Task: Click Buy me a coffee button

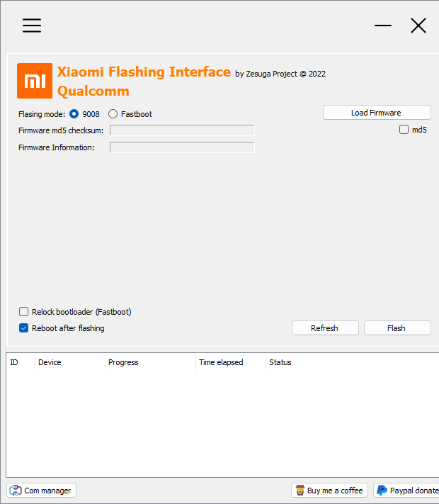Action: 329,491
